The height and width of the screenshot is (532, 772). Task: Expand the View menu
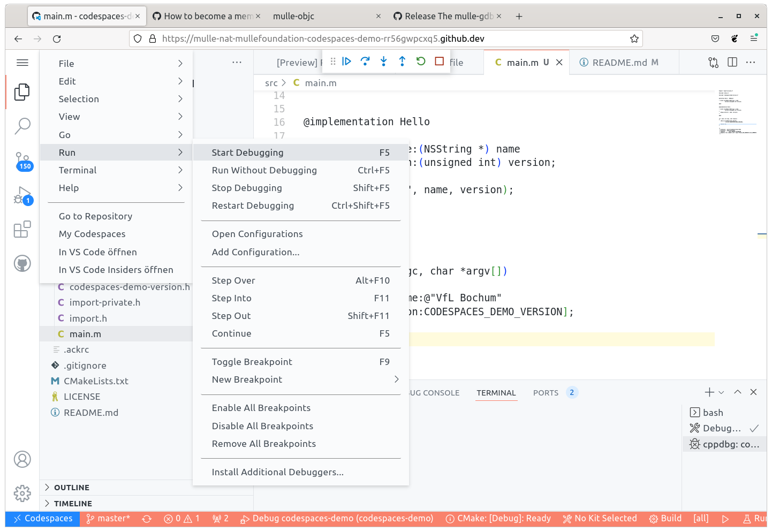[116, 117]
